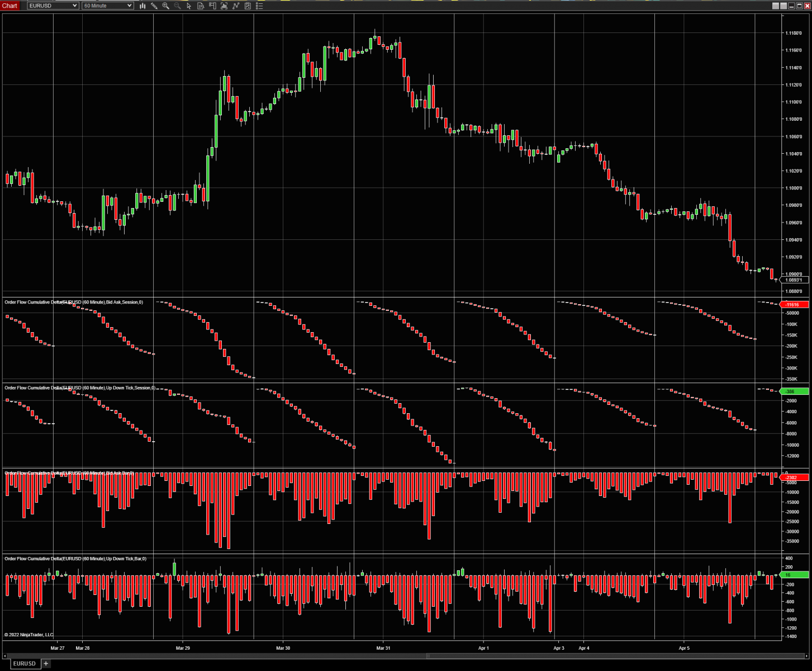Select the Bid Ask, Session indicator label
Screen dimensions: 812x671
[74, 302]
